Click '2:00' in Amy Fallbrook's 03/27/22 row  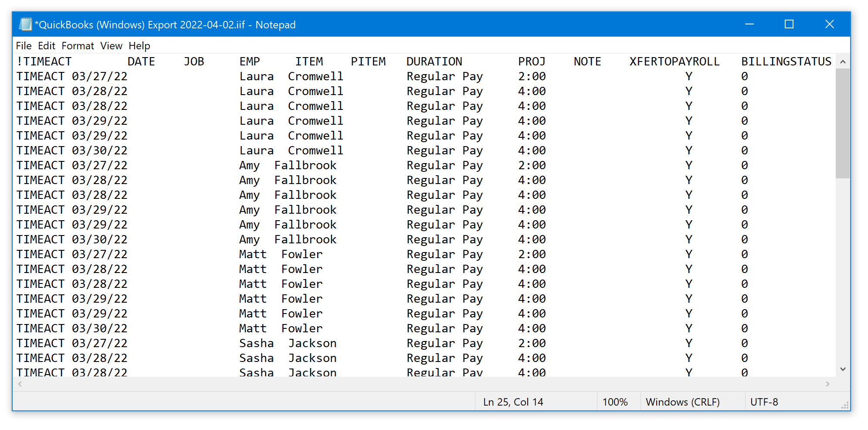pos(532,165)
